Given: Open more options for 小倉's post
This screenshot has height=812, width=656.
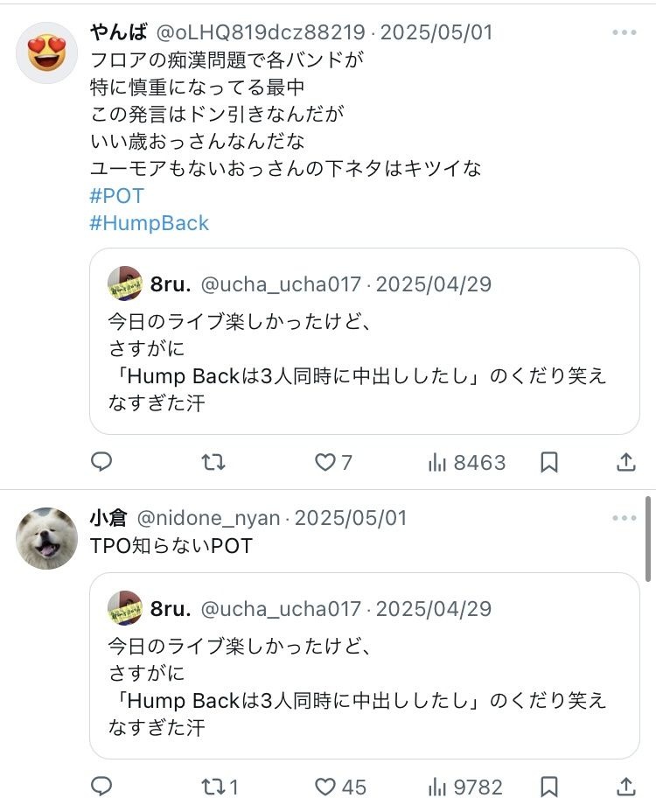Looking at the screenshot, I should [625, 518].
